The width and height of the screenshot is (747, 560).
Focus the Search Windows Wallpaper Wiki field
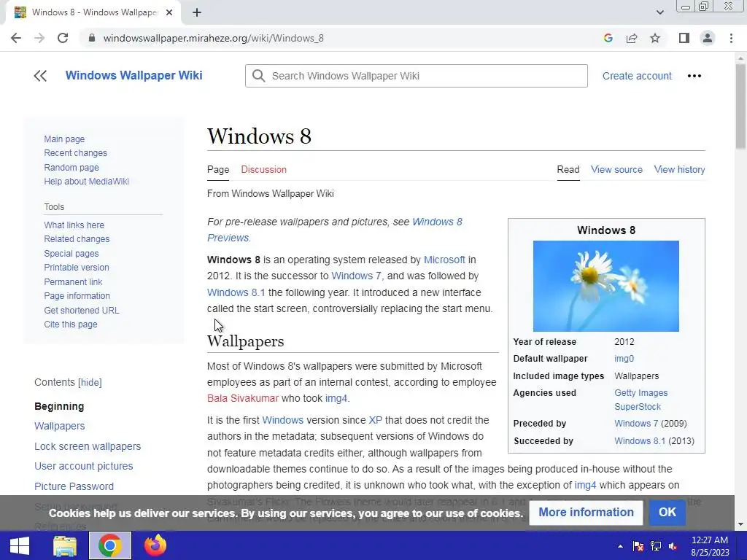pos(416,76)
